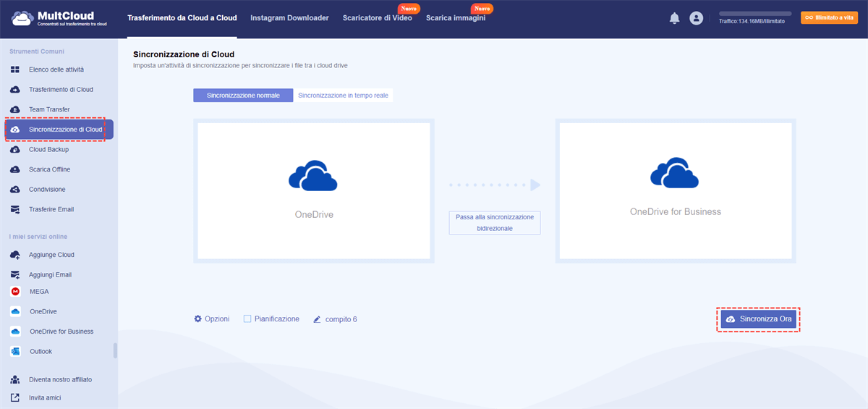Switch to Trasferimento da Cloud a Cloud tab
This screenshot has height=409, width=868.
tap(182, 17)
